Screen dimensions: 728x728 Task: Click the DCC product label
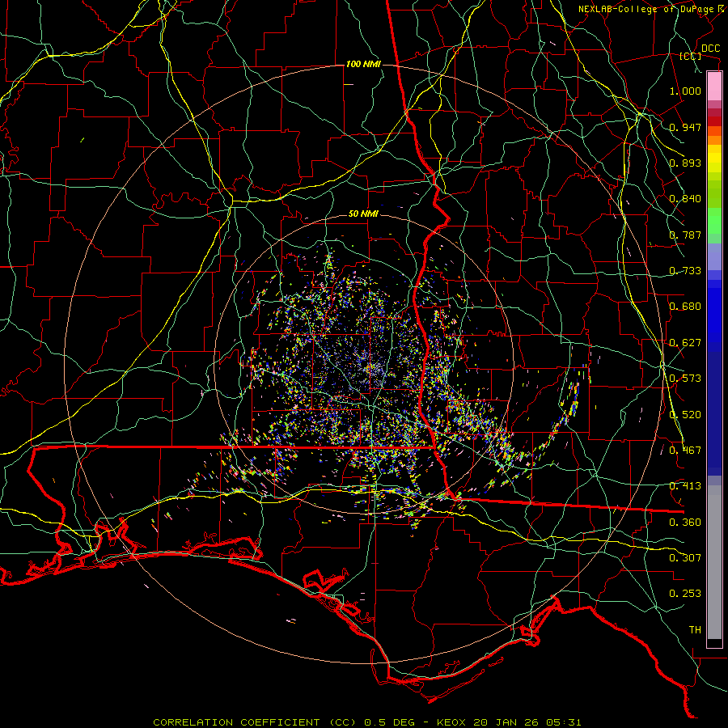click(x=710, y=49)
